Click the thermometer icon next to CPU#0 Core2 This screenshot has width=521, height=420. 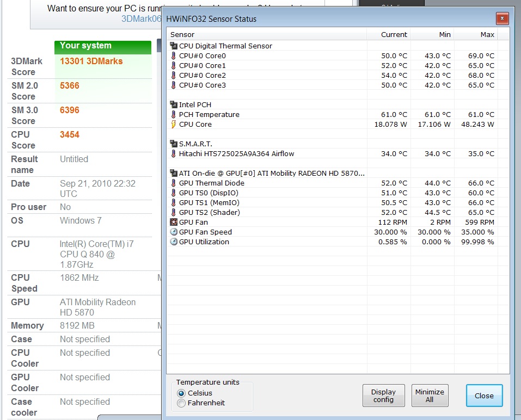[174, 76]
